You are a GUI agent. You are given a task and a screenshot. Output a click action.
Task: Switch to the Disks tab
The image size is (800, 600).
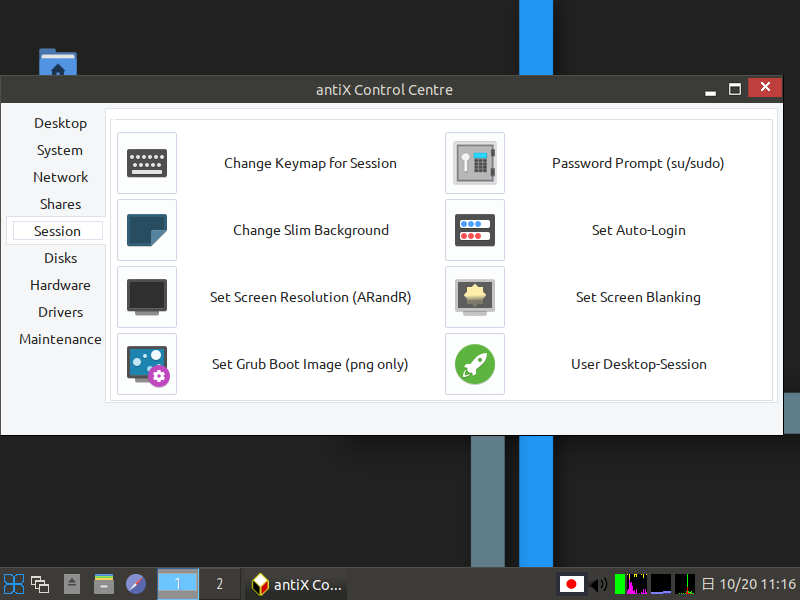click(x=60, y=258)
